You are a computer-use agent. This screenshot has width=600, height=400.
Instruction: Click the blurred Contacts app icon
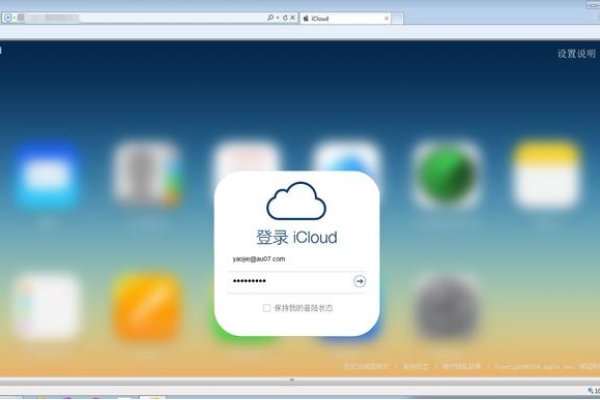(x=147, y=174)
